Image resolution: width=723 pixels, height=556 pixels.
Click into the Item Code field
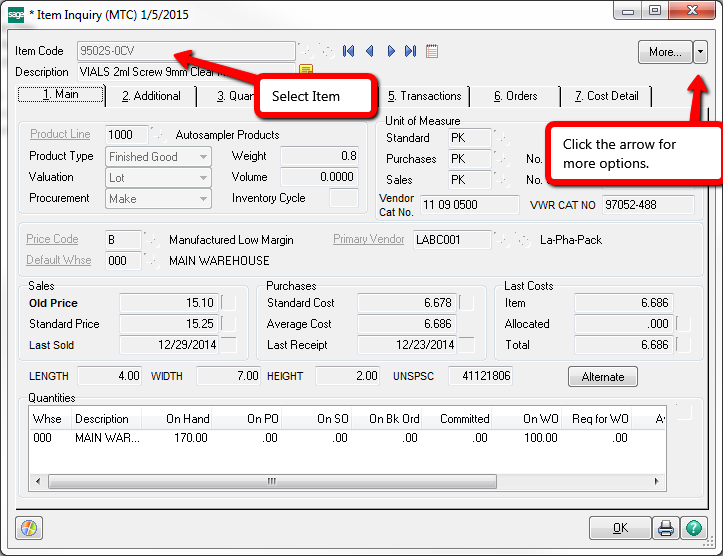click(186, 51)
